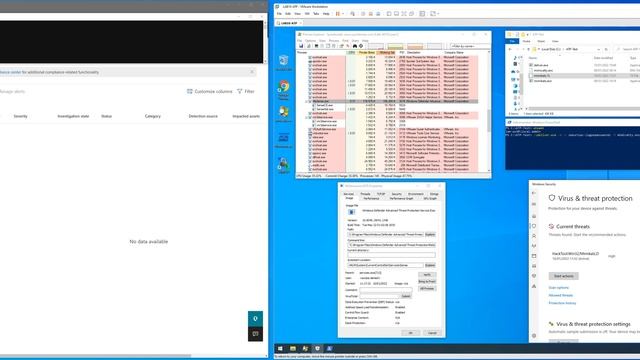The image size is (640, 360).
Task: Click App & browser control icon in sidebar
Action: pos(534,256)
